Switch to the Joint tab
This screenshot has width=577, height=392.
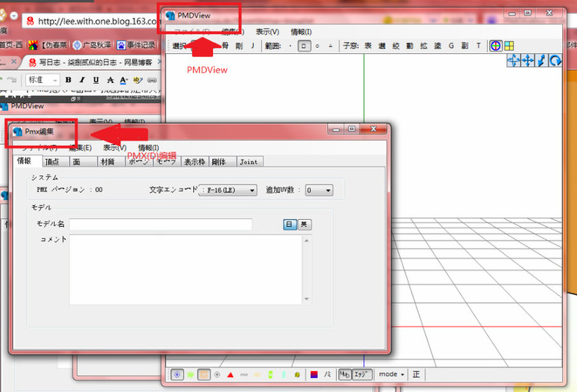(x=249, y=162)
